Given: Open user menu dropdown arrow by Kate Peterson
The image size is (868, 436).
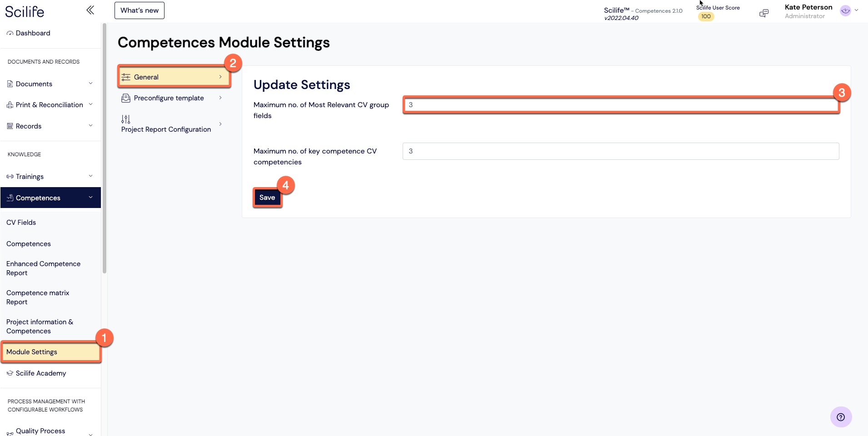Looking at the screenshot, I should [x=856, y=10].
